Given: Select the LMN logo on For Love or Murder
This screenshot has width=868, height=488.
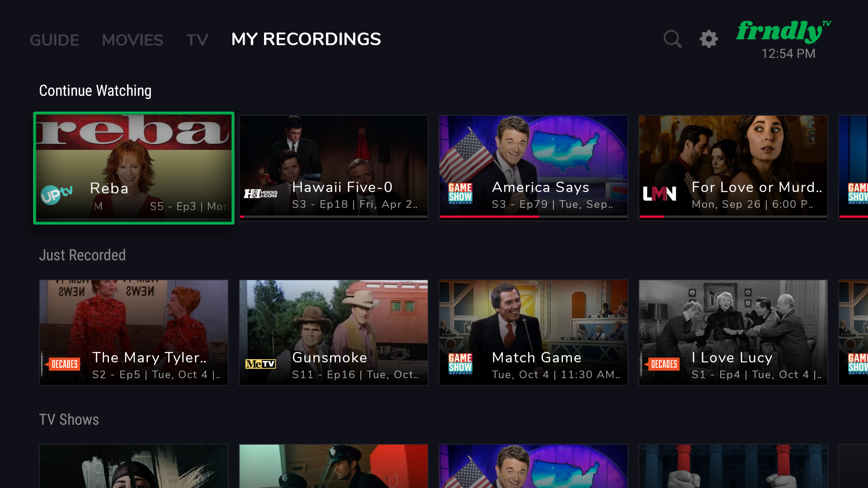Looking at the screenshot, I should point(660,193).
